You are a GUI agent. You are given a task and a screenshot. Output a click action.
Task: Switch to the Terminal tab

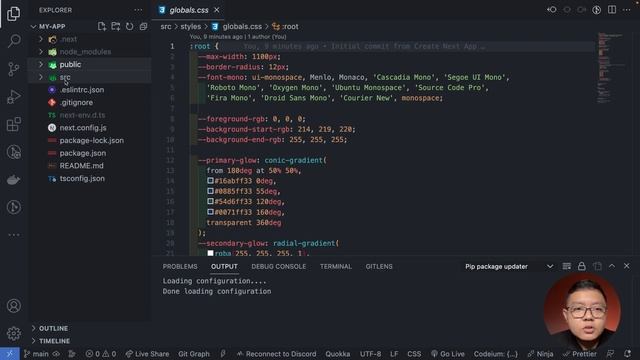(x=336, y=267)
